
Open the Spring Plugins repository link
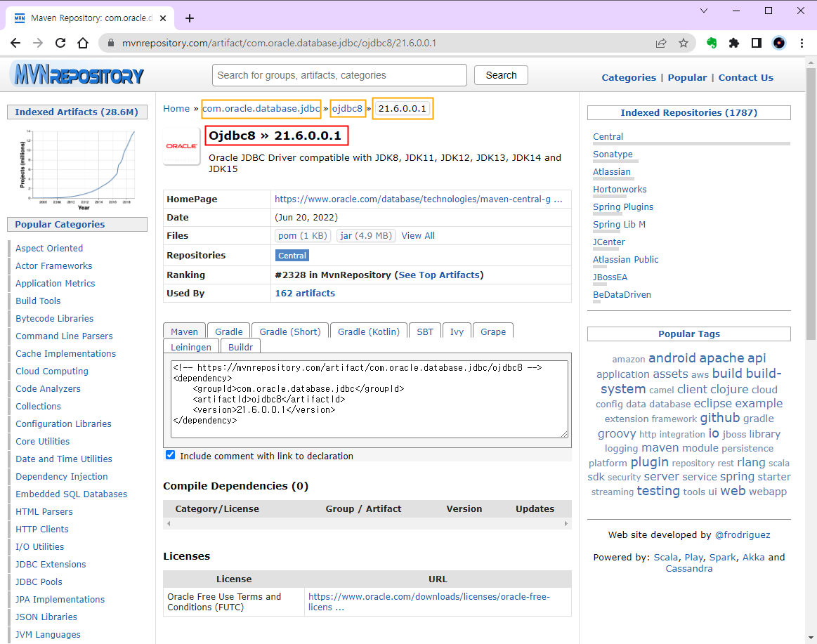pyautogui.click(x=623, y=207)
